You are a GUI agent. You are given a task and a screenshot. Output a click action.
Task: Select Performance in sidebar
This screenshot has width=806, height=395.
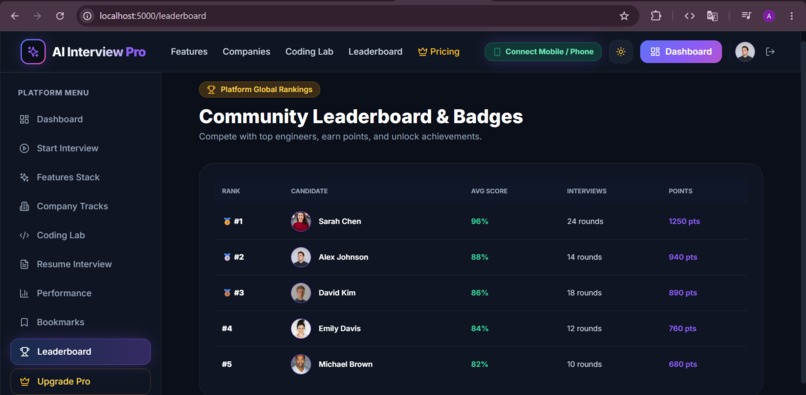[81, 293]
